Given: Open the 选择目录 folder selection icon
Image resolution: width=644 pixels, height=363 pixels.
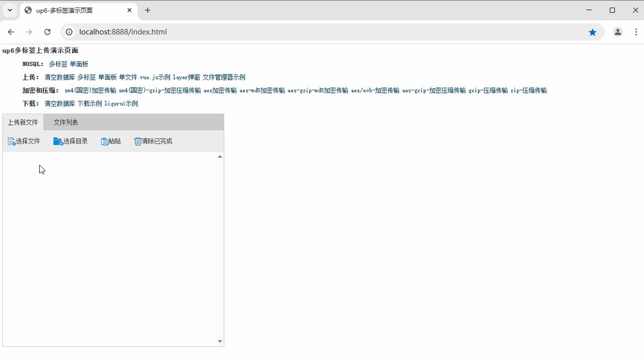Looking at the screenshot, I should (57, 141).
